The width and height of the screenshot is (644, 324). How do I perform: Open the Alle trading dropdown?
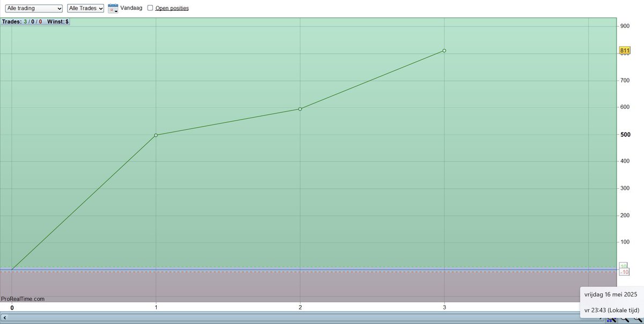[33, 8]
